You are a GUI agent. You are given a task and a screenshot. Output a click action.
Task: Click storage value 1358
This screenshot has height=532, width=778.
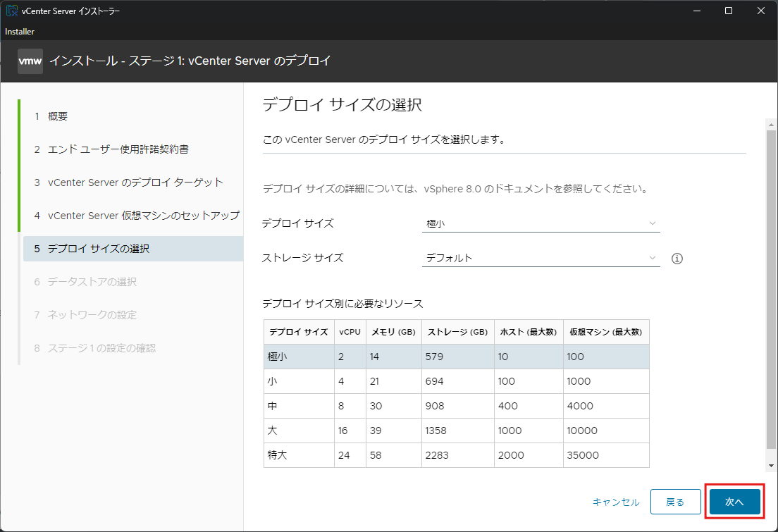pos(436,431)
